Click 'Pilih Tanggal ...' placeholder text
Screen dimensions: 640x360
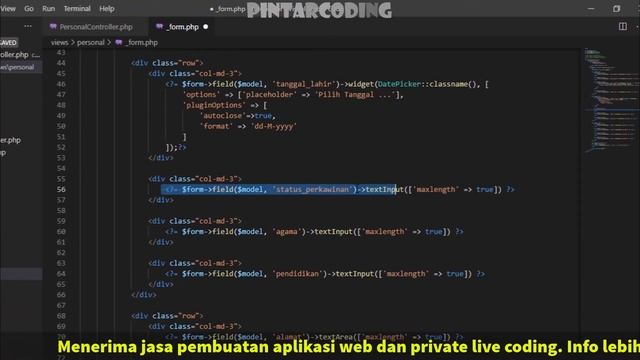[355, 95]
